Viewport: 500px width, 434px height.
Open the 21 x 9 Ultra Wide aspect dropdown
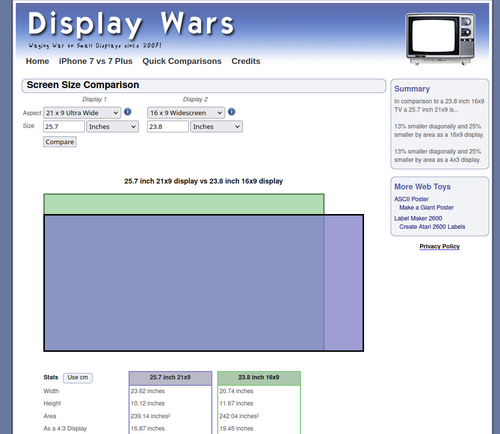pos(82,113)
